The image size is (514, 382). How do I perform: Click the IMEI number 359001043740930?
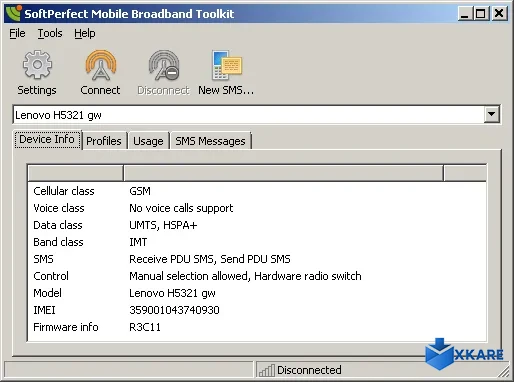click(174, 310)
